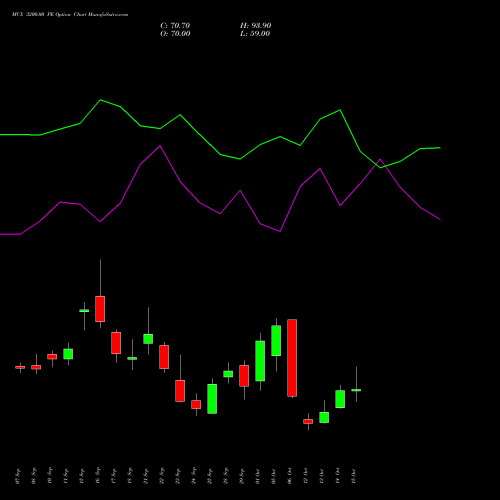The width and height of the screenshot is (500, 500).
Task: Click the '21 Sep' date axis label
Action: pyautogui.click(x=146, y=476)
